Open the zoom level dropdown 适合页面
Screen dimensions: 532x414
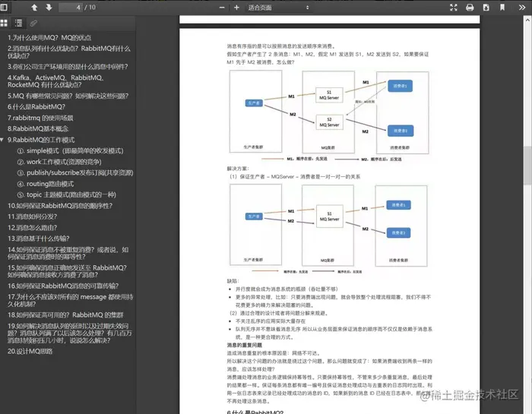[279, 8]
